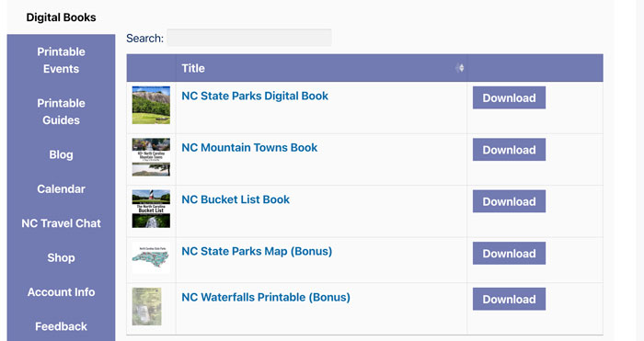Viewport: 644px width, 341px height.
Task: Focus the Search input field
Action: coord(249,38)
